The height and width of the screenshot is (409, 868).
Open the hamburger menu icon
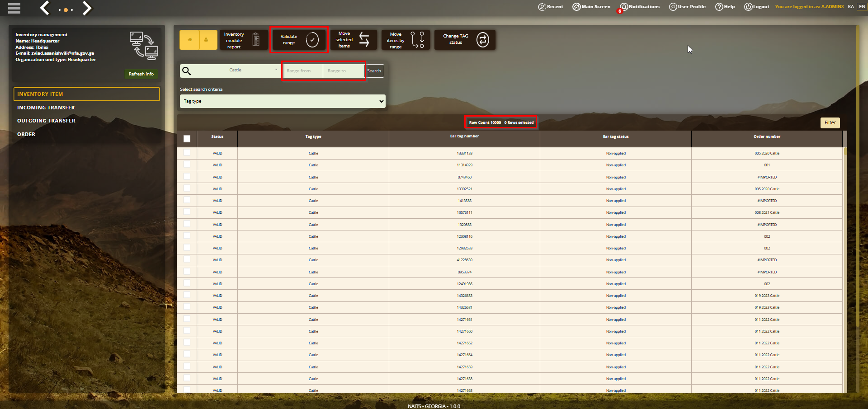tap(14, 8)
